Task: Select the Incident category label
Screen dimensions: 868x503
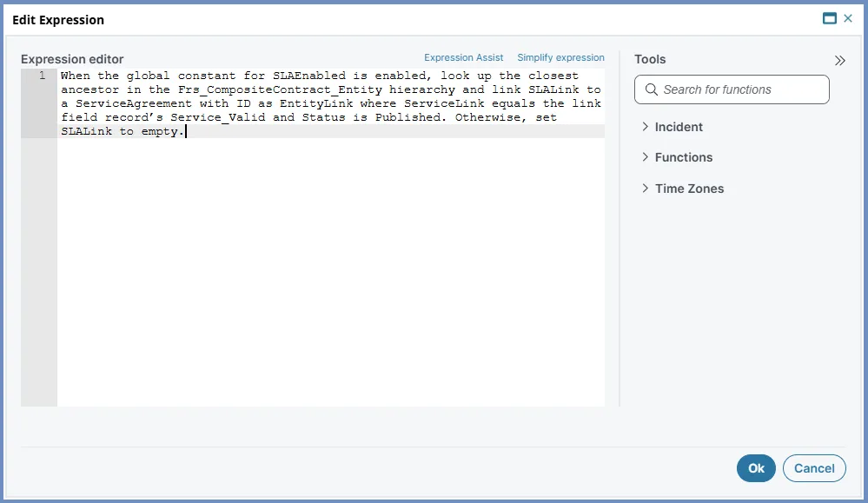Action: (679, 127)
